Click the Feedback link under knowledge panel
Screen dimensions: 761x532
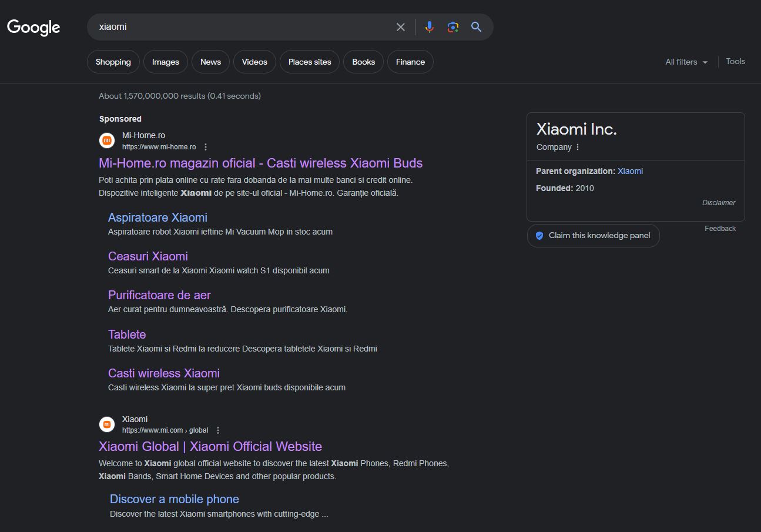[720, 229]
